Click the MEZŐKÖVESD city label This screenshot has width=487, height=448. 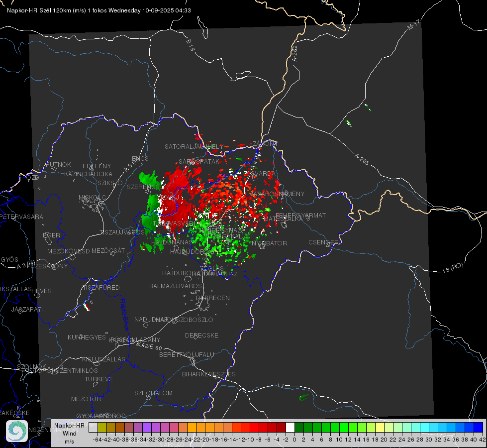pyautogui.click(x=68, y=251)
